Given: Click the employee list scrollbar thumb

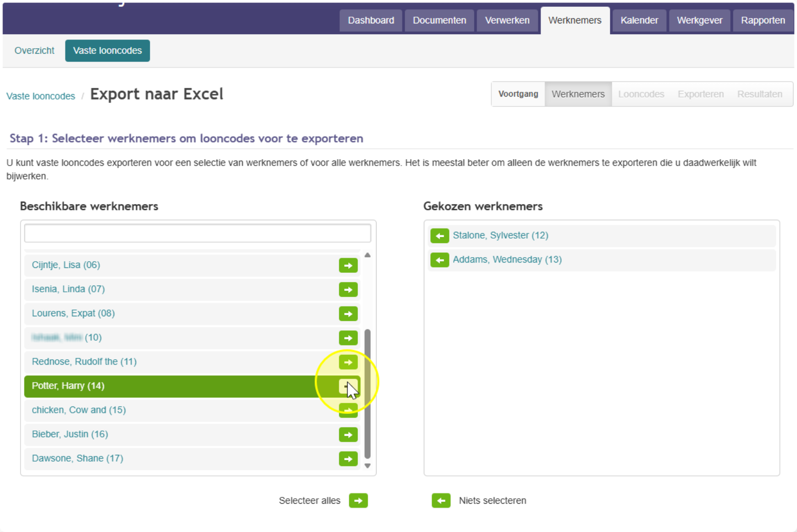Looking at the screenshot, I should point(368,394).
